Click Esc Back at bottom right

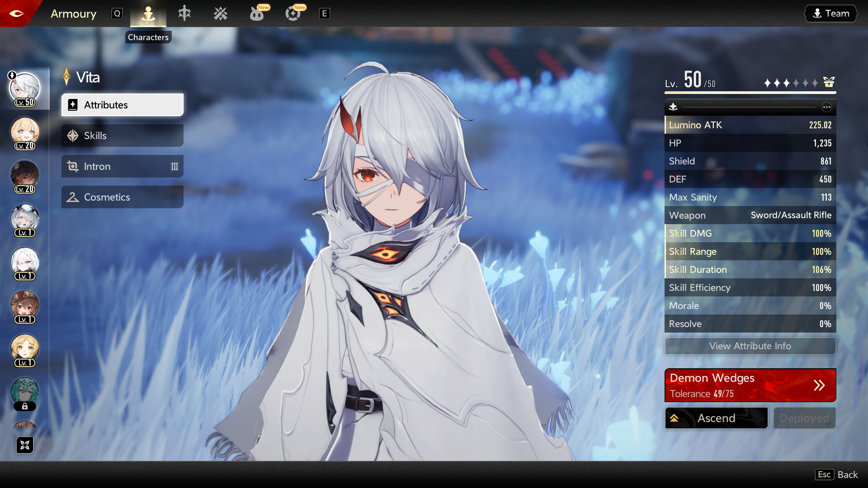[836, 474]
